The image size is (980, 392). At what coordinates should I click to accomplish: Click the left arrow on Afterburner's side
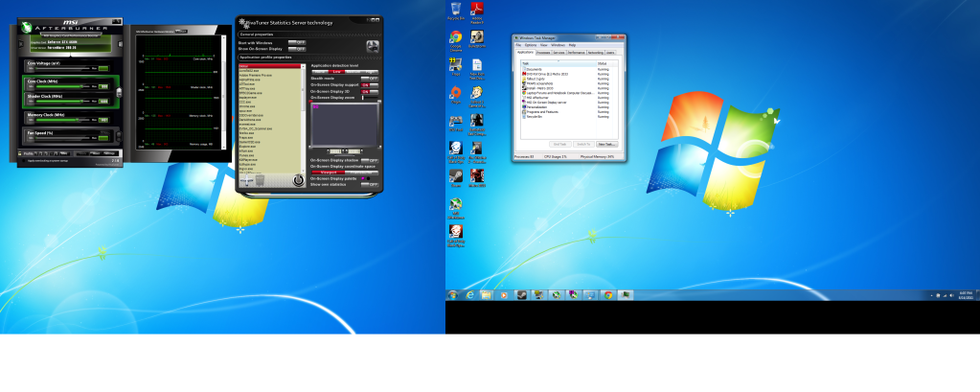click(21, 44)
